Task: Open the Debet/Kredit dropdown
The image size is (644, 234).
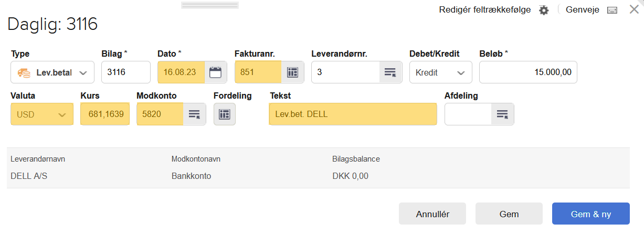Action: (x=441, y=72)
